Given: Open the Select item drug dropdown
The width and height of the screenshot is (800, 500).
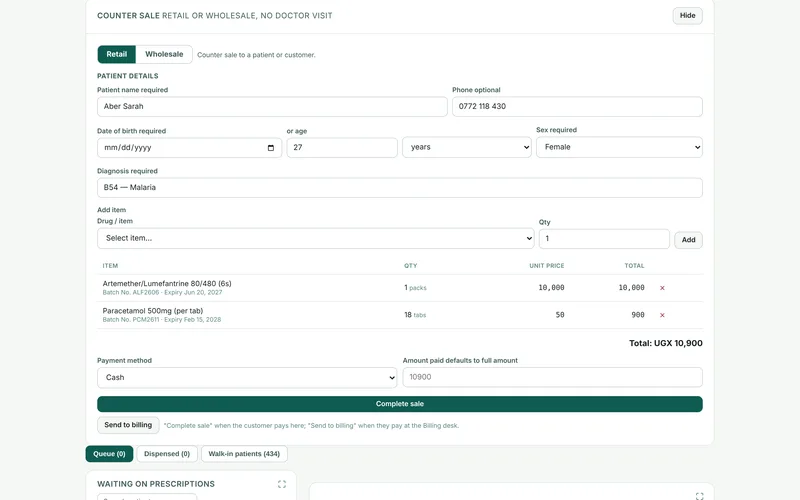Looking at the screenshot, I should click(x=315, y=238).
